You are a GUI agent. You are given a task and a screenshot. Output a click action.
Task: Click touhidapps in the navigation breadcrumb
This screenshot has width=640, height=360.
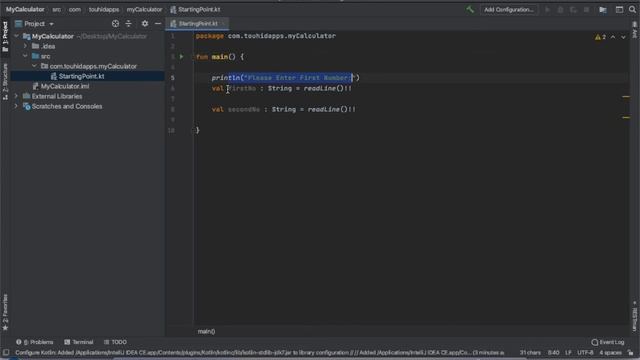[104, 9]
